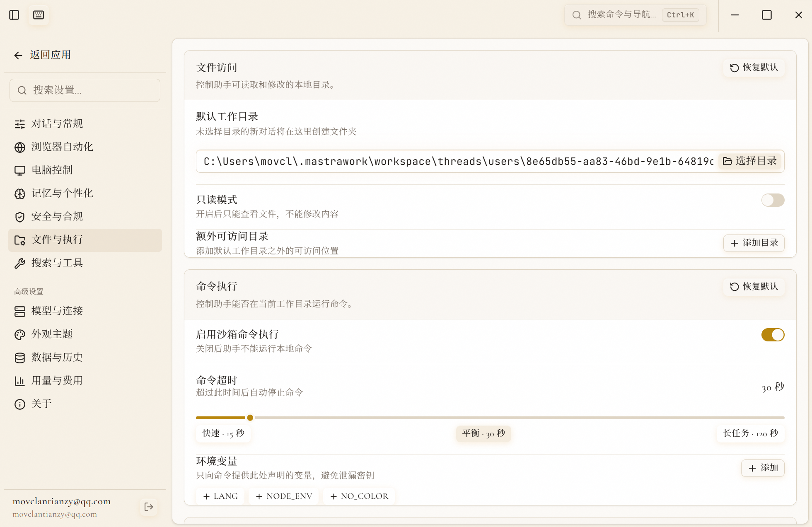Select the 长任务 · 120 秒 timeout preset

pyautogui.click(x=750, y=434)
